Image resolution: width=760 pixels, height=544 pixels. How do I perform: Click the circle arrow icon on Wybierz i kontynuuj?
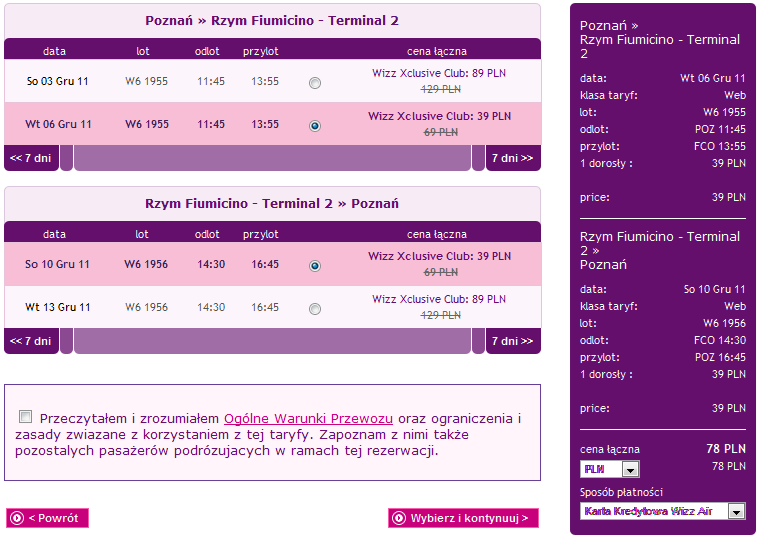(x=399, y=518)
